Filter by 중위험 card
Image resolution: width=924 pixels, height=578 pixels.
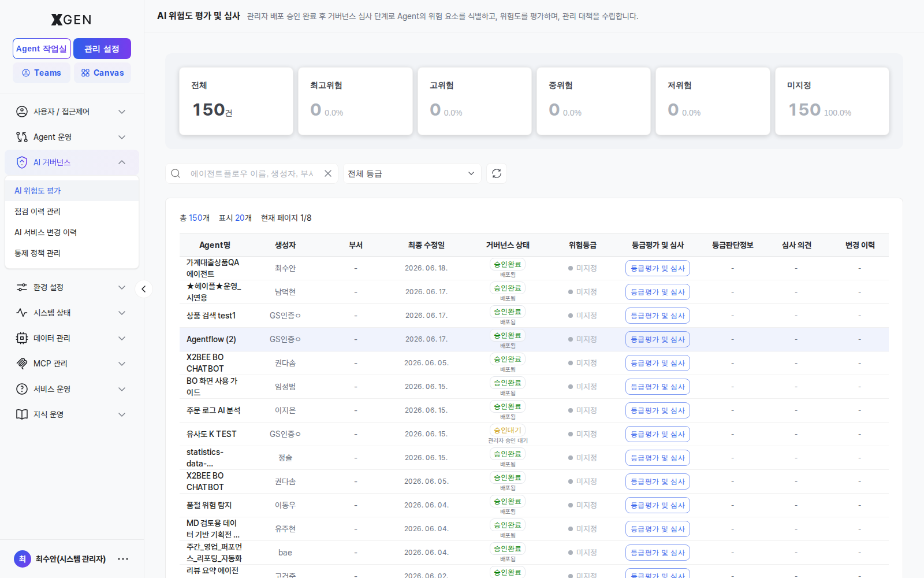click(x=594, y=101)
